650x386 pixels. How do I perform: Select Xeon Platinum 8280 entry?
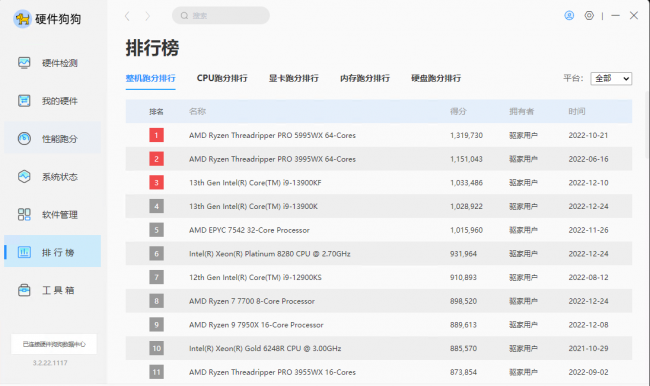[x=379, y=254]
